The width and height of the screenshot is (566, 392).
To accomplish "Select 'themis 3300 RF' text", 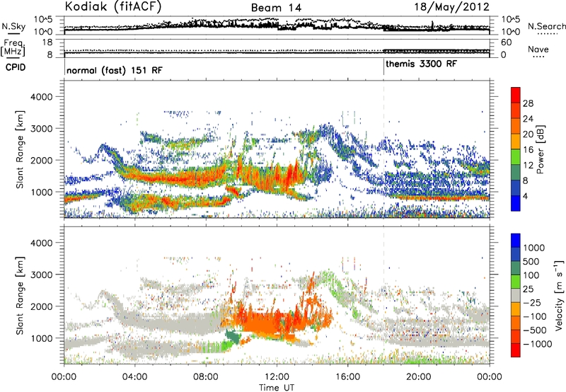I will [x=421, y=64].
